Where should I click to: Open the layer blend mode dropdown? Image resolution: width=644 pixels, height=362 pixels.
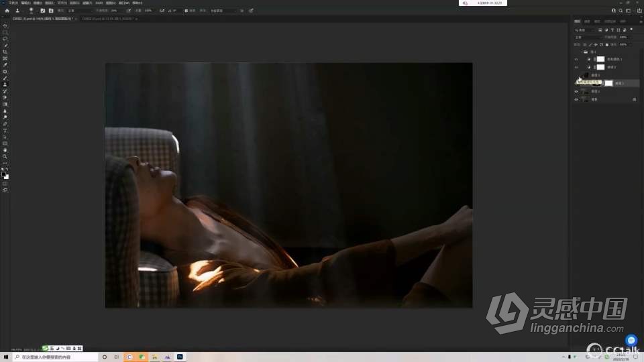point(588,38)
